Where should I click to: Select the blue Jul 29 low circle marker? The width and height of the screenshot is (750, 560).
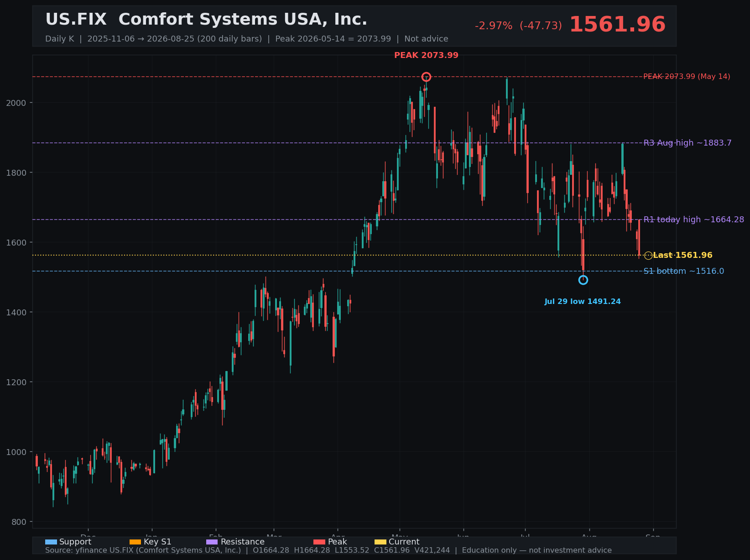(583, 280)
